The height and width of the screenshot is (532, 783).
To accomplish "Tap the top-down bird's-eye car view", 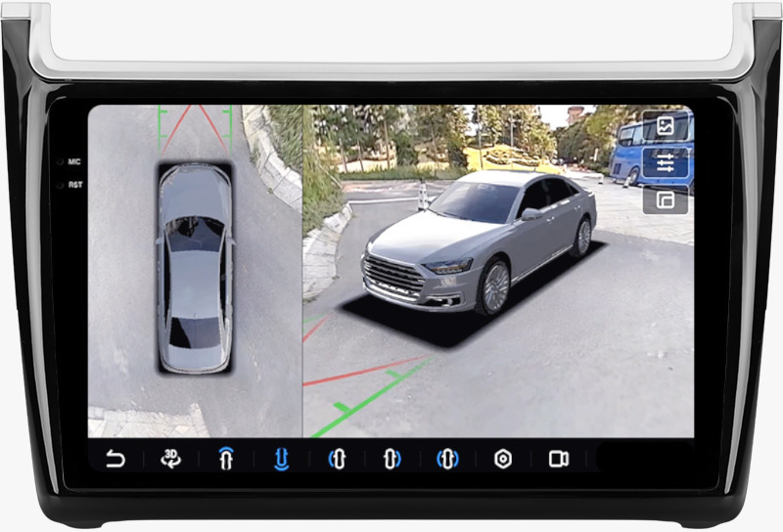I will (195, 271).
